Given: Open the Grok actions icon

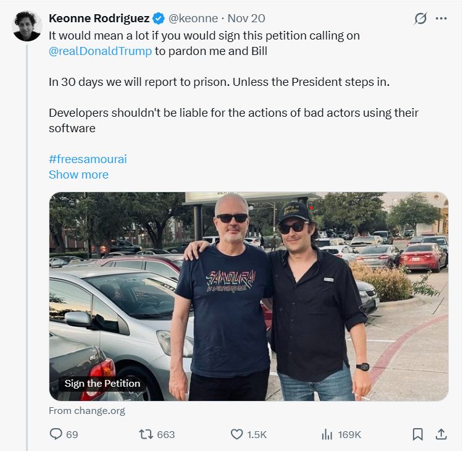Looking at the screenshot, I should coord(420,19).
